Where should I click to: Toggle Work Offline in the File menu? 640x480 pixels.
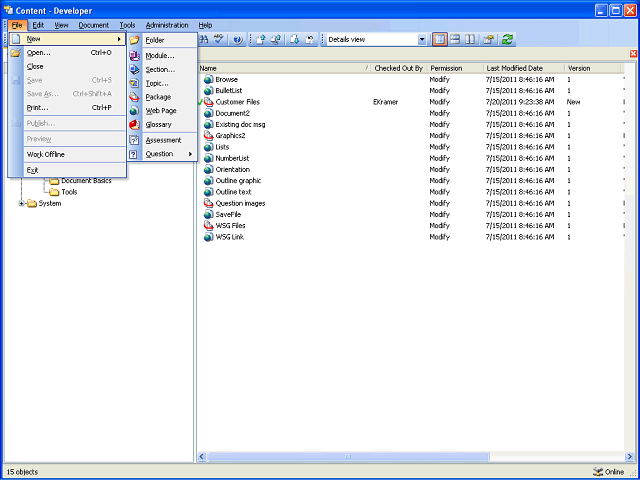click(x=67, y=154)
